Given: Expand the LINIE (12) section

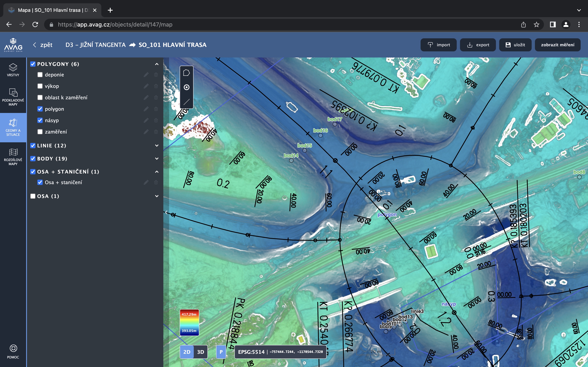Looking at the screenshot, I should [x=157, y=146].
